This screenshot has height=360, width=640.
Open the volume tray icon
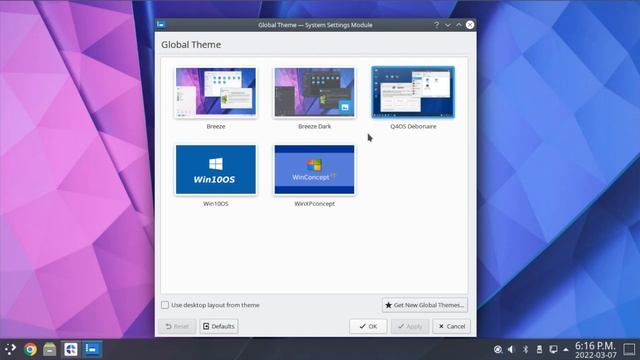point(511,349)
